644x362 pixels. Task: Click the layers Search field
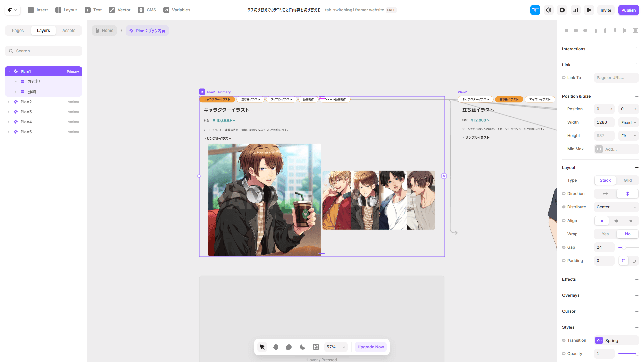pos(44,51)
